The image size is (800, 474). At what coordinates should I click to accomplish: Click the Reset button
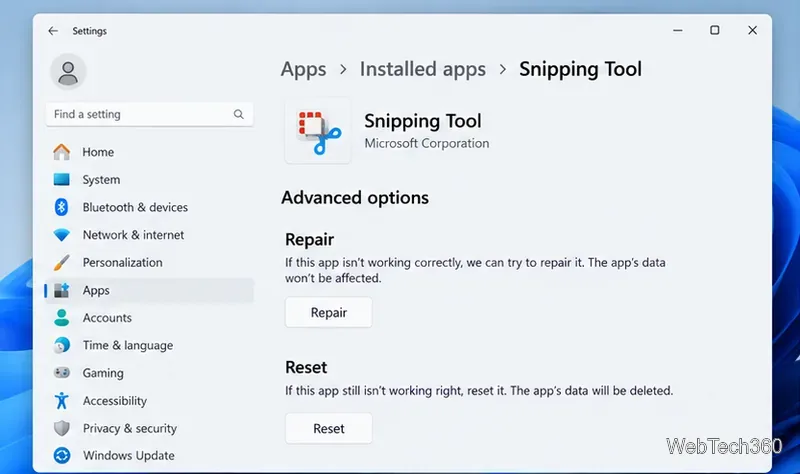point(329,429)
